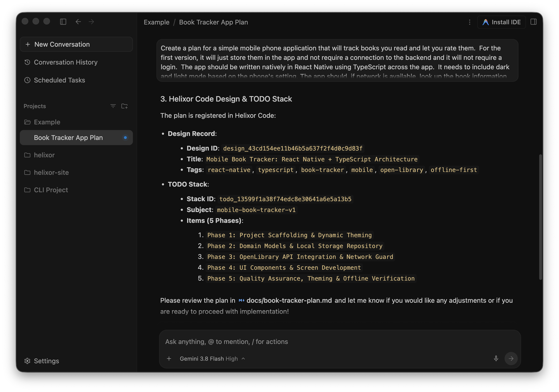Click the design ID code value
The width and height of the screenshot is (559, 392).
[x=293, y=148]
